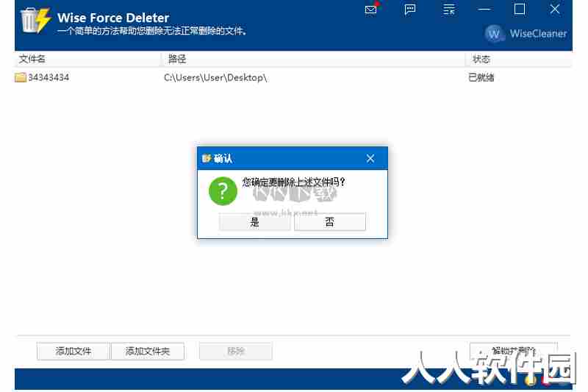The width and height of the screenshot is (588, 392).
Task: Click the 添加文件 button
Action: click(x=73, y=351)
